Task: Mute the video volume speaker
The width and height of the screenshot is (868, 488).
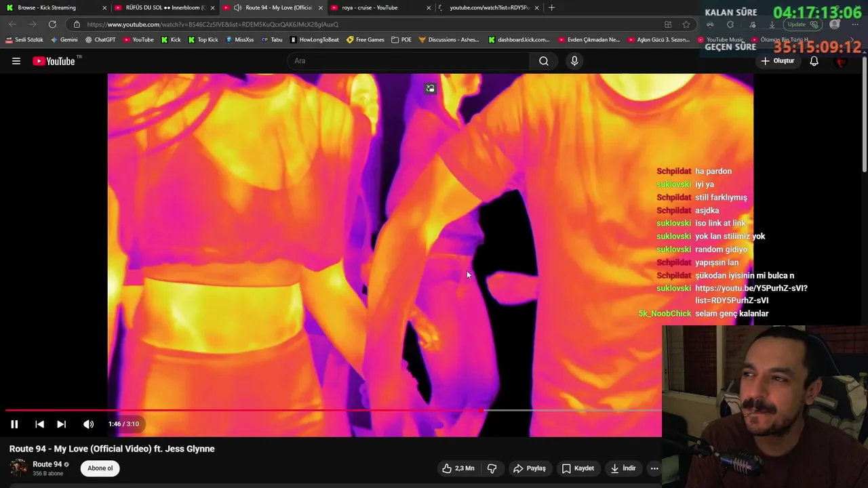Action: point(88,424)
